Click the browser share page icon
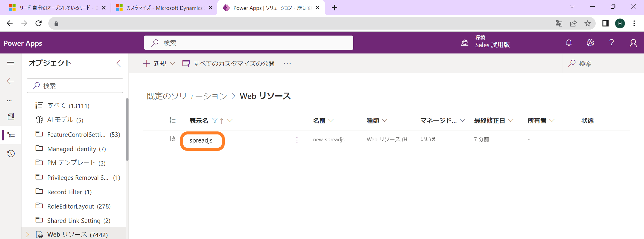644x239 pixels. (x=573, y=23)
